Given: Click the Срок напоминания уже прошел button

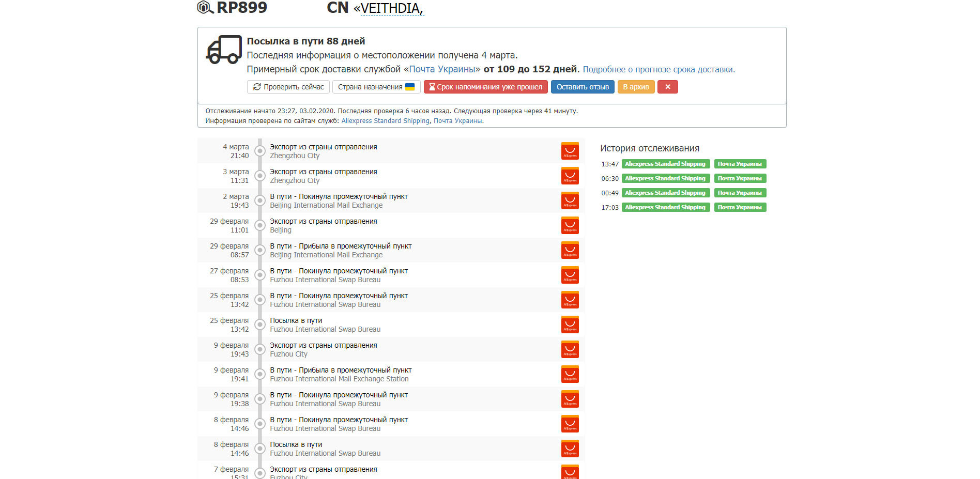Looking at the screenshot, I should 486,87.
